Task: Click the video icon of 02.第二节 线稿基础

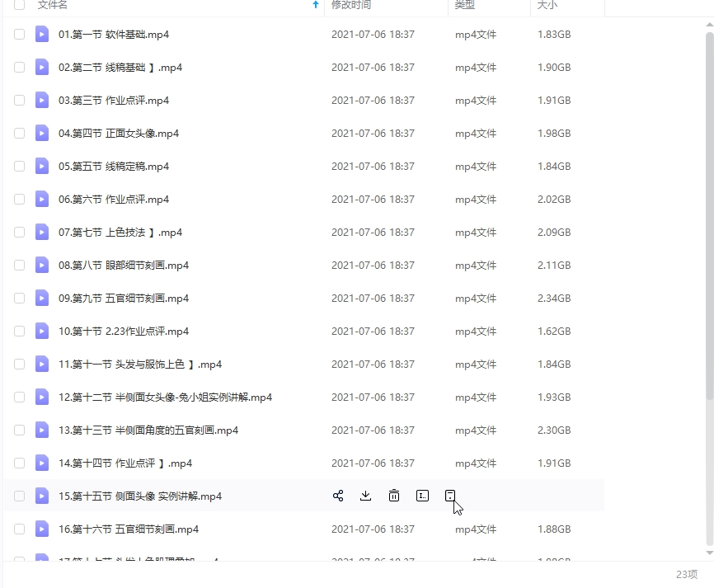Action: (42, 67)
